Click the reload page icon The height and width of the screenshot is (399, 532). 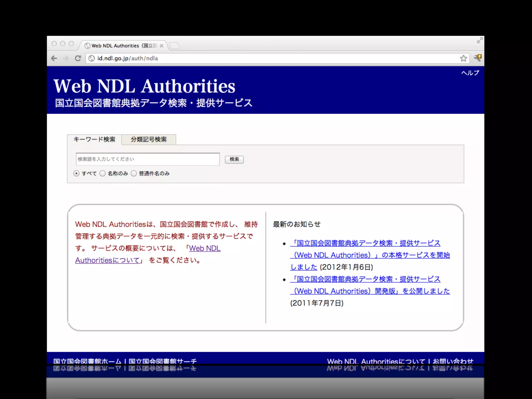click(x=78, y=58)
